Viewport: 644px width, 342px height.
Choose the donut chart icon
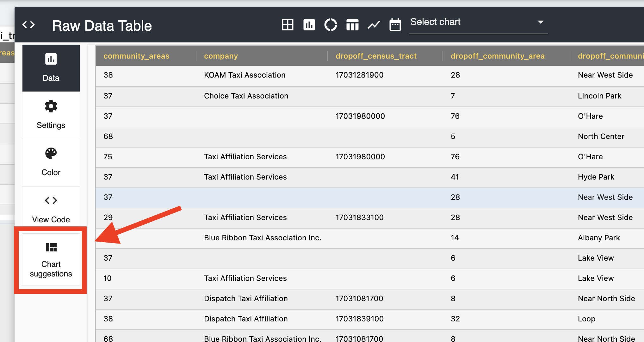point(331,25)
